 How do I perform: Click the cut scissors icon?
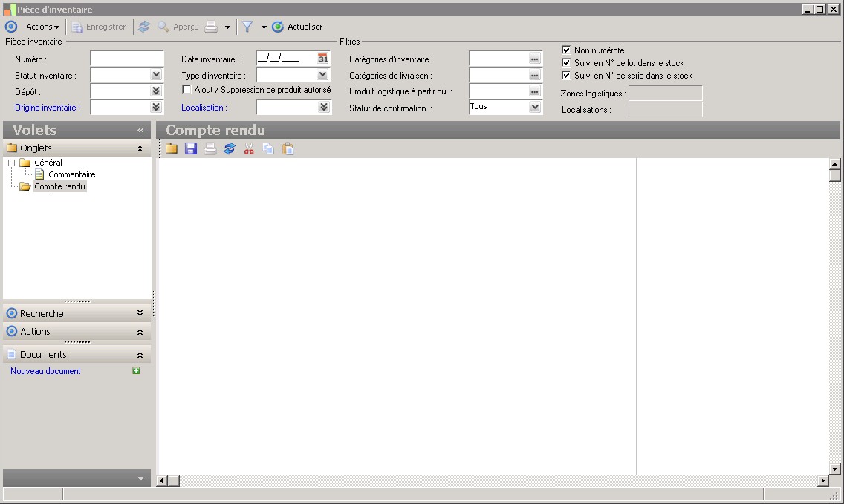tap(249, 149)
